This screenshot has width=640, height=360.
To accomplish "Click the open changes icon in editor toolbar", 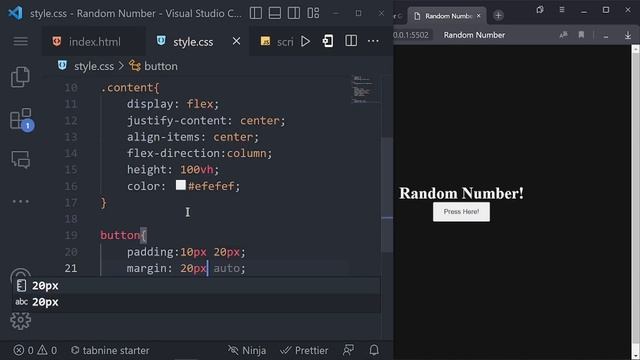I will [328, 41].
